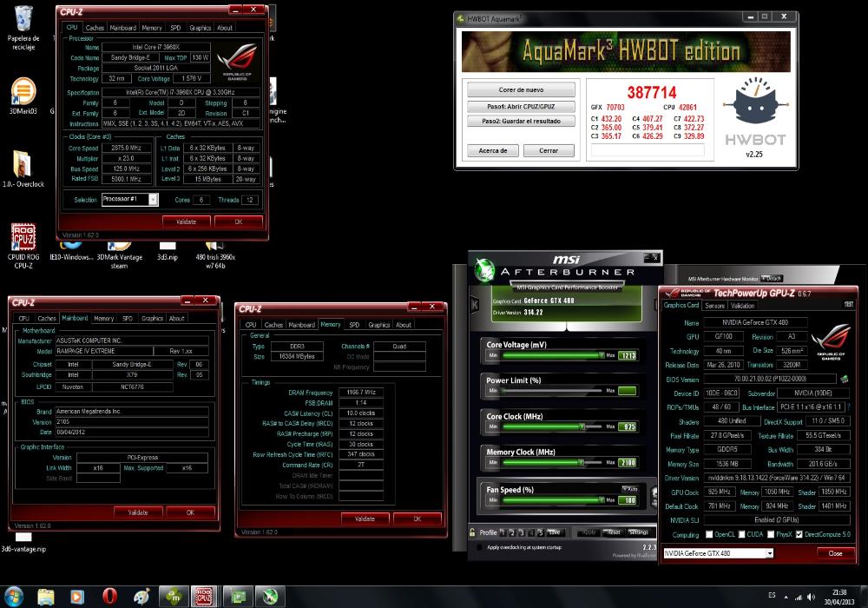
Task: Click the Afterburner Reset button
Action: point(614,532)
